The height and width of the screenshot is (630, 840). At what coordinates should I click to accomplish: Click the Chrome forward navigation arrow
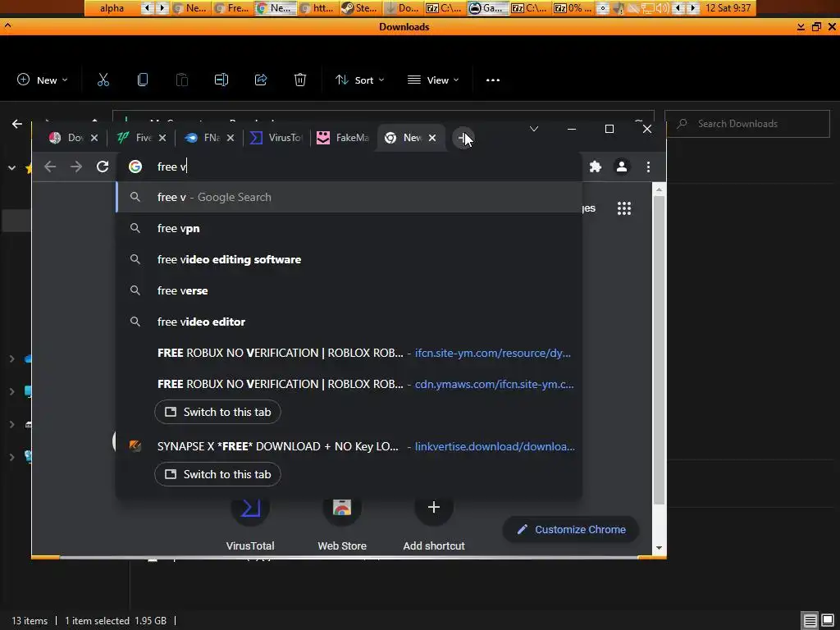coord(76,167)
